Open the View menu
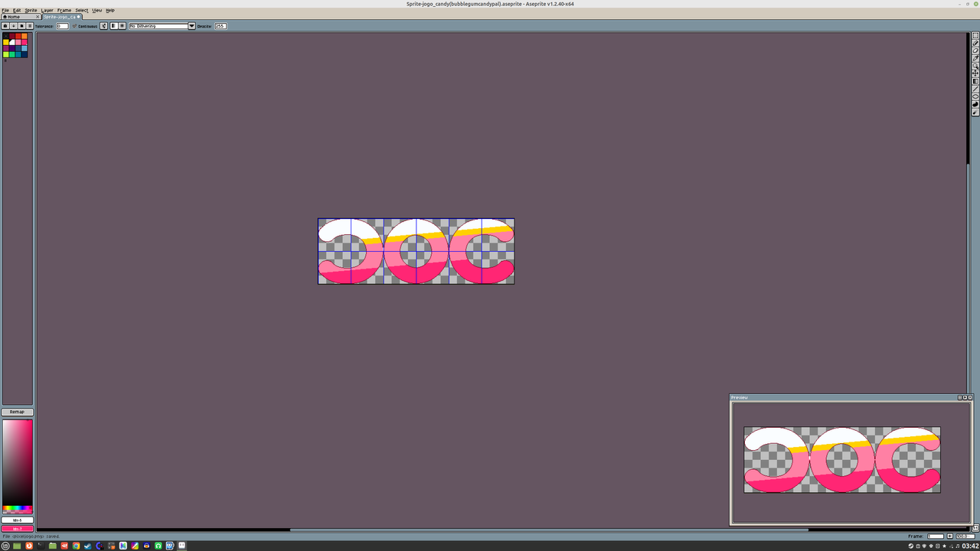The image size is (980, 551). coord(97,11)
